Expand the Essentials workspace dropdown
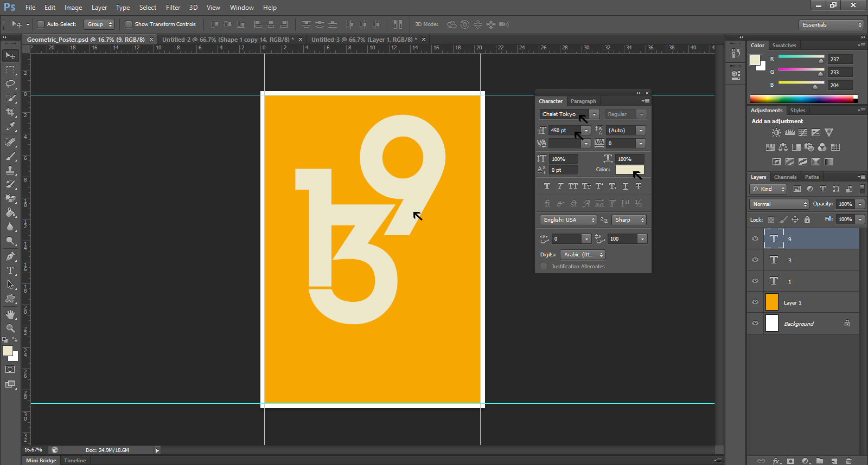 pos(831,25)
